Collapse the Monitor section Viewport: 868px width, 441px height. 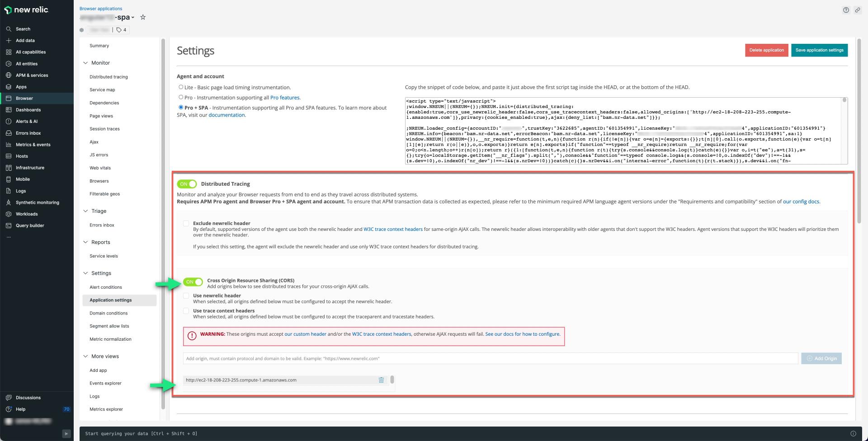(x=85, y=63)
